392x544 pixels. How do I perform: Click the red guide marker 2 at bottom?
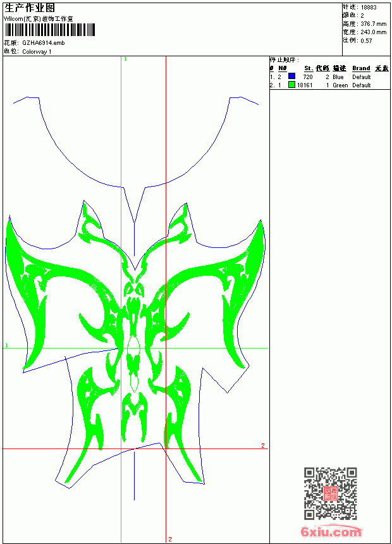[170, 539]
